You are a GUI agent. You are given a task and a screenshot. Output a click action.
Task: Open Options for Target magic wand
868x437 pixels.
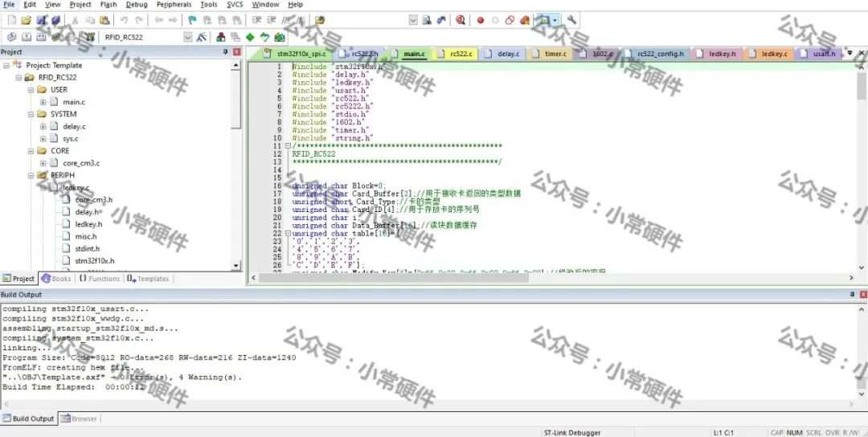tap(202, 37)
